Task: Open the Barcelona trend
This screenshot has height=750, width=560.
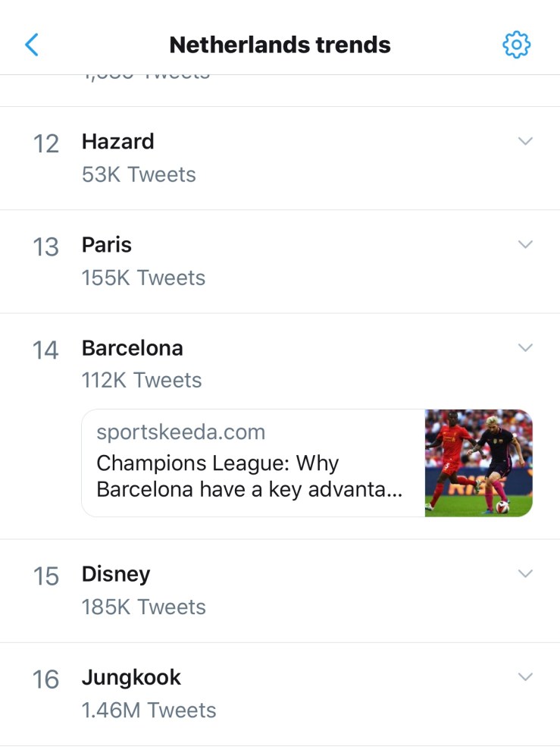Action: click(133, 348)
